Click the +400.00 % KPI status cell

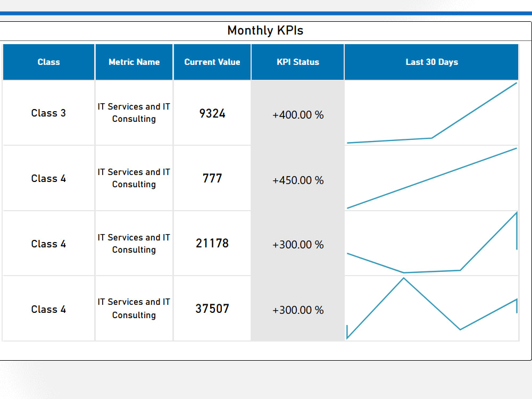click(297, 115)
